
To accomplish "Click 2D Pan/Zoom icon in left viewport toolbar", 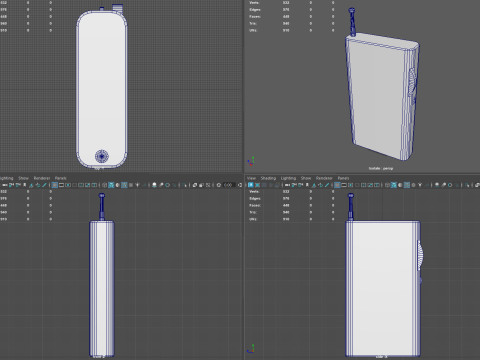I will coord(38,185).
